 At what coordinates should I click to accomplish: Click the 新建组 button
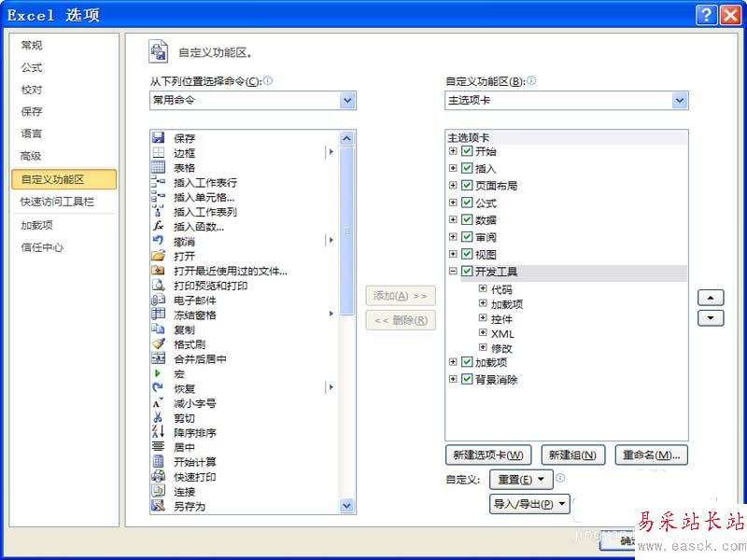point(573,455)
